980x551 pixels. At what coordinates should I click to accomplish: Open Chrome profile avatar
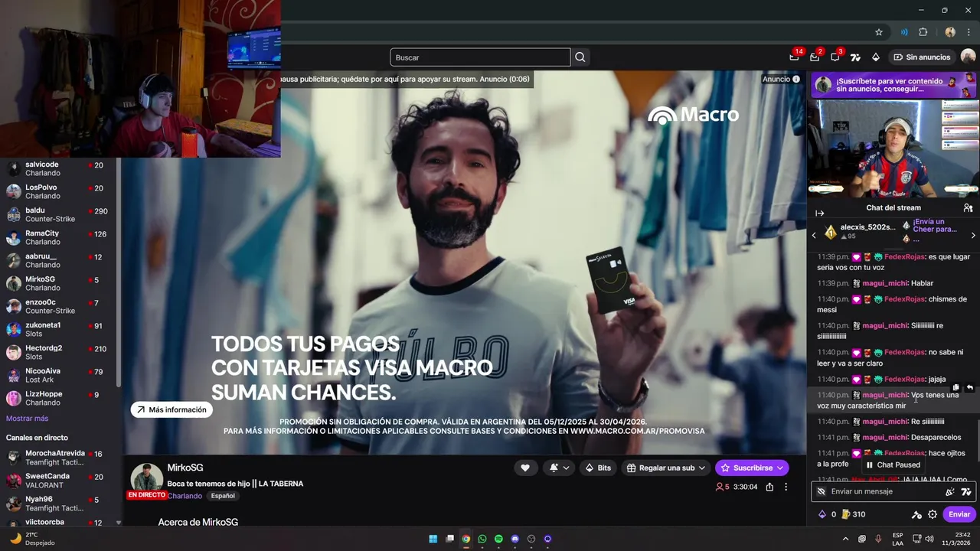pos(950,32)
